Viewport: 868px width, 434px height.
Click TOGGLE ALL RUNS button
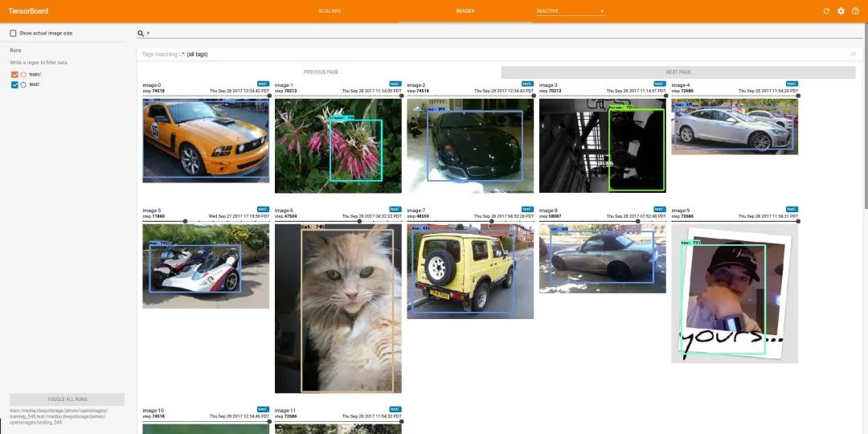point(67,399)
